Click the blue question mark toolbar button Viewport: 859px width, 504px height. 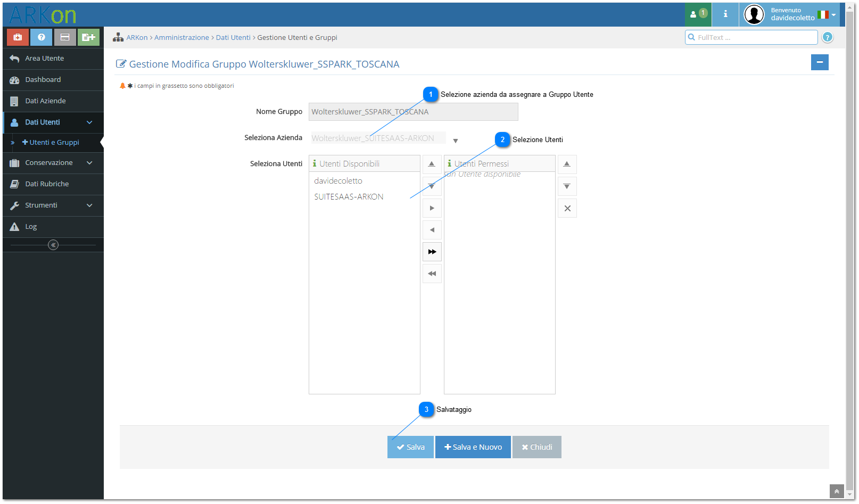point(41,37)
